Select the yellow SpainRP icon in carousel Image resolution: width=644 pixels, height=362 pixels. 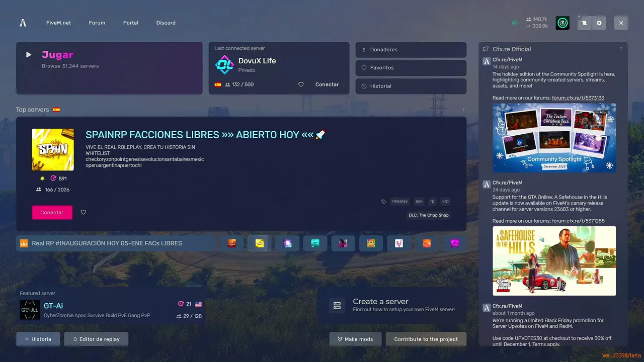[x=260, y=243]
